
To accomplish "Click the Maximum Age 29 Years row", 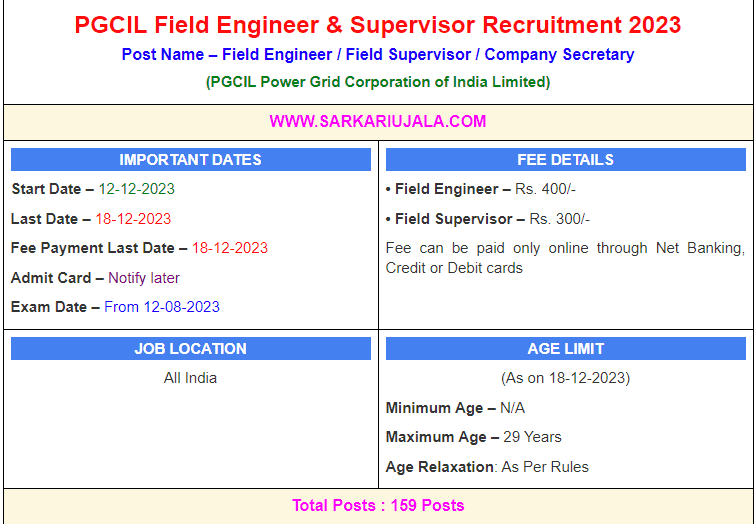I will 473,437.
